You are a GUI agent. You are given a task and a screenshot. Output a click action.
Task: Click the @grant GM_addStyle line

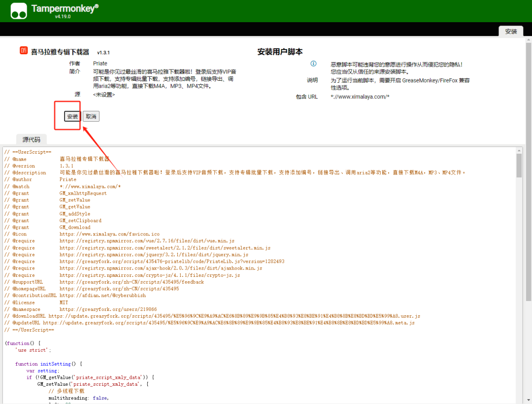tap(47, 214)
